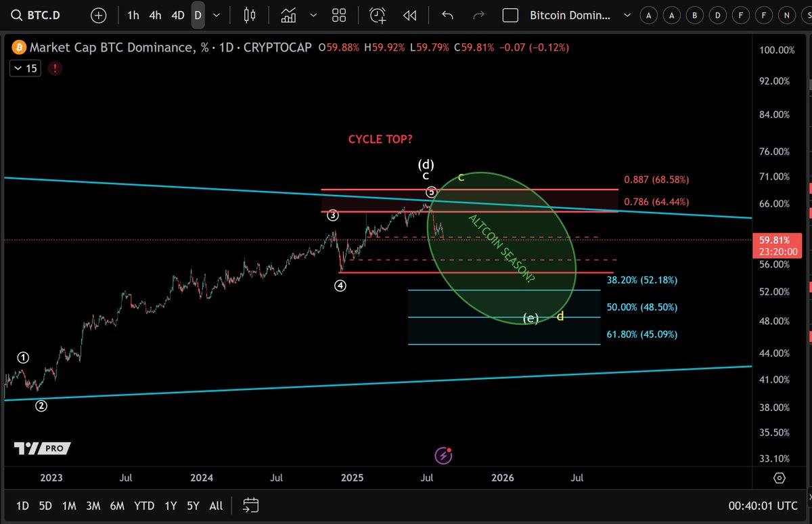Set date range to 1D
The height and width of the screenshot is (524, 812).
coord(22,506)
